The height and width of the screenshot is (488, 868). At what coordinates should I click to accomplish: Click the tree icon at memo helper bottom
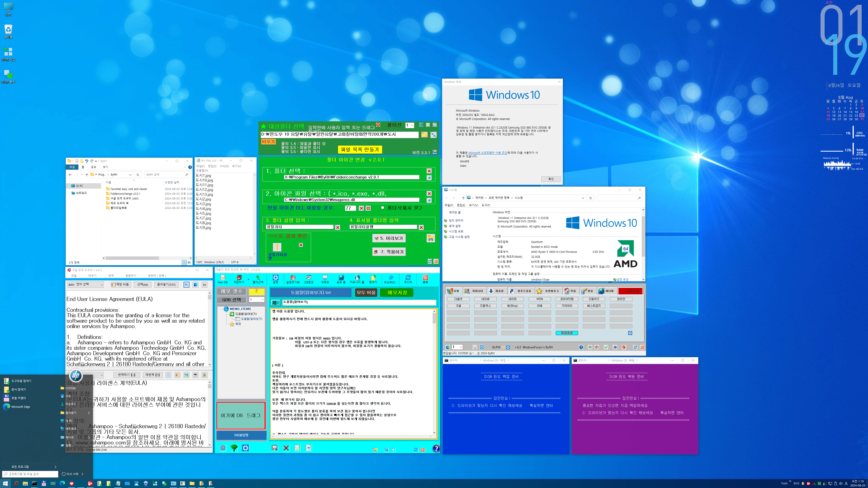[234, 448]
